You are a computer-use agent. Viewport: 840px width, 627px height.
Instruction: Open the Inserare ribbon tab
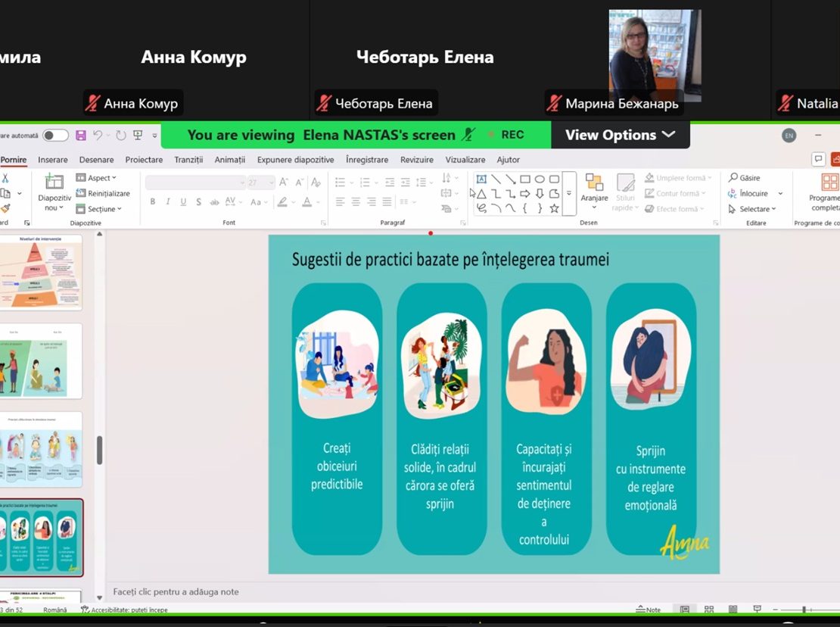(x=53, y=160)
